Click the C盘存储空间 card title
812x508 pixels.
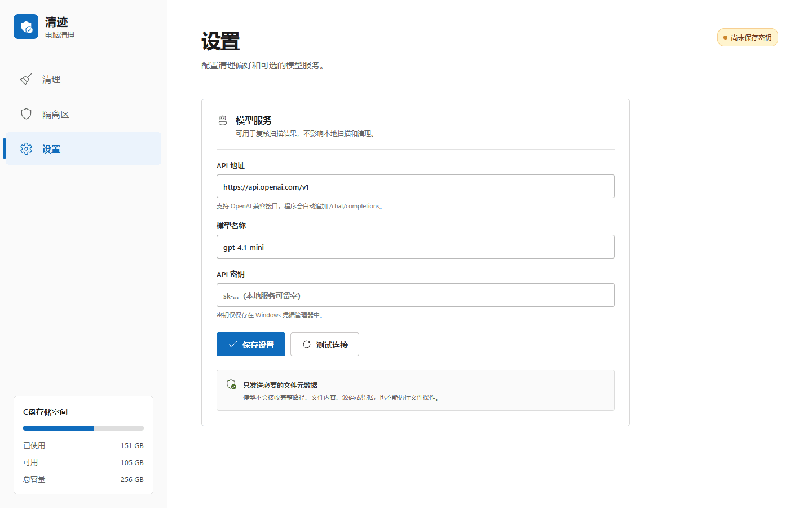tap(45, 412)
